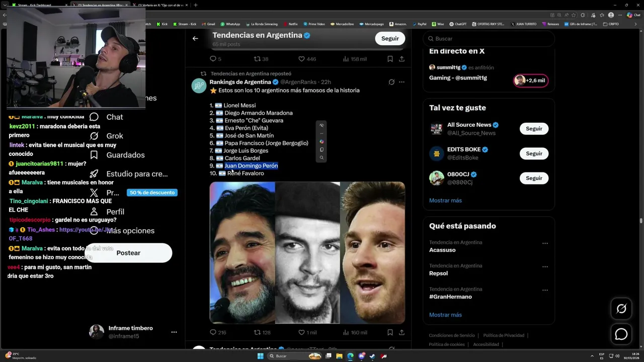
Task: Bookmark the upper post with 446 likes
Action: [x=390, y=59]
